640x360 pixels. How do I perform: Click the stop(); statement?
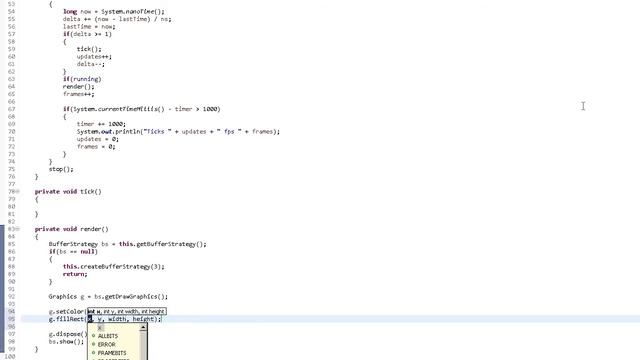click(61, 169)
